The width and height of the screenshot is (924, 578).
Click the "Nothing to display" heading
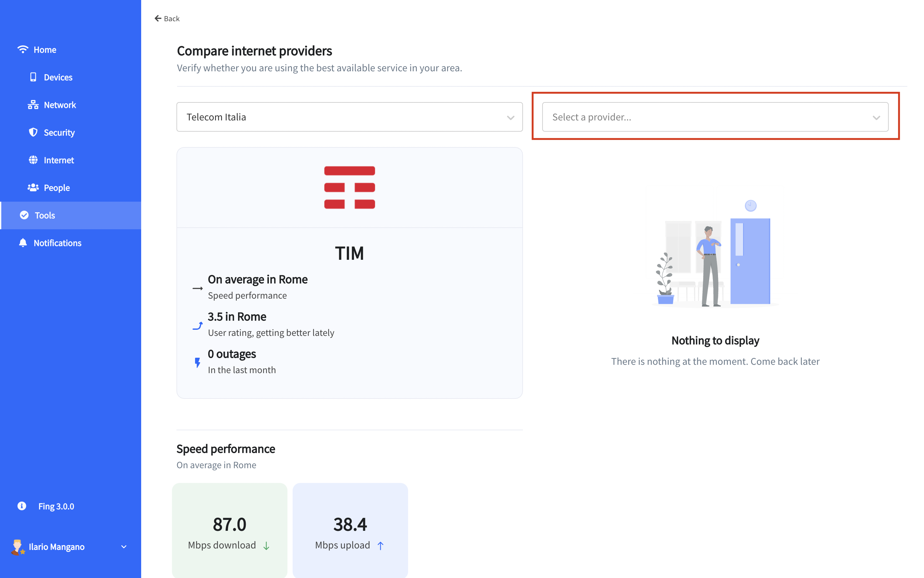pyautogui.click(x=715, y=340)
